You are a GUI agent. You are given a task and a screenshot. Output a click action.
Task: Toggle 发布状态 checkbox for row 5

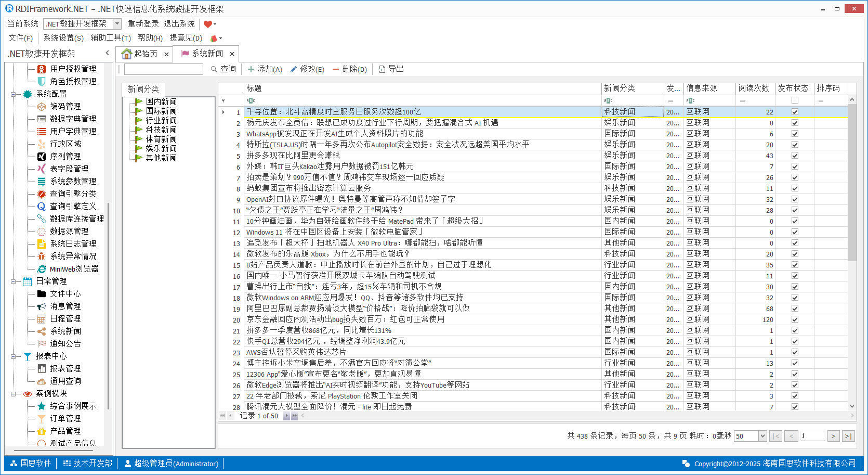[795, 156]
